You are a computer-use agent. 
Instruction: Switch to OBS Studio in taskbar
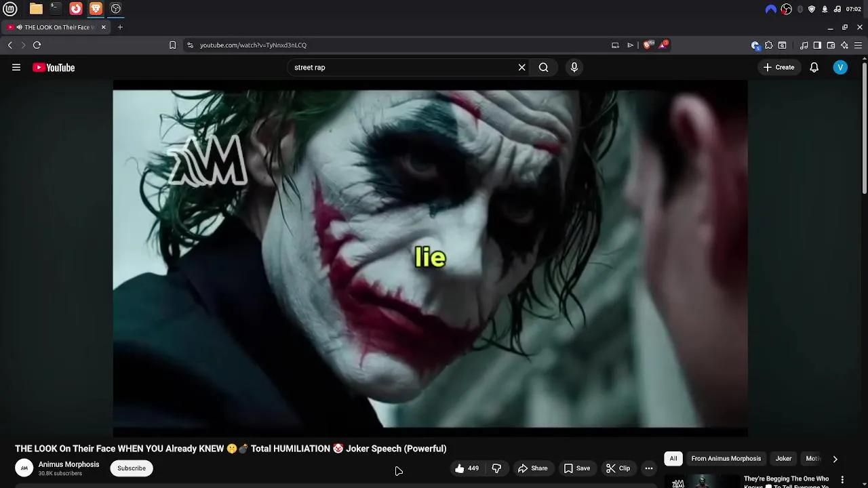tap(116, 9)
